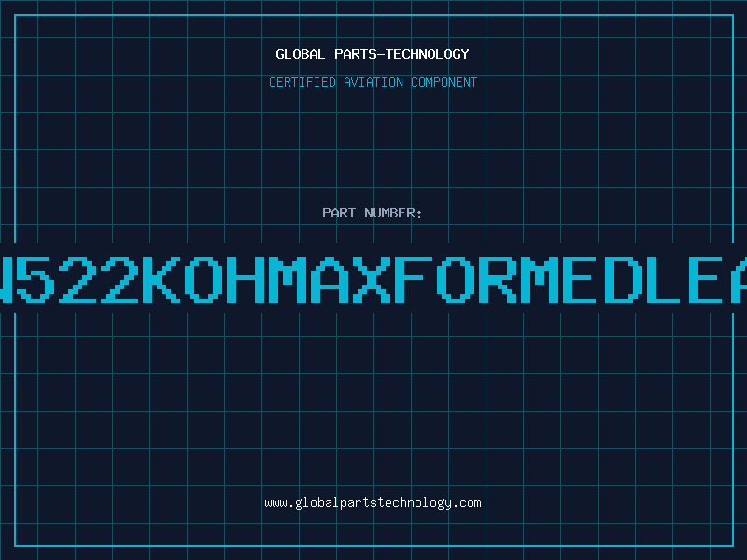Select the letter R in the large part number
The width and height of the screenshot is (747, 560).
(x=498, y=279)
